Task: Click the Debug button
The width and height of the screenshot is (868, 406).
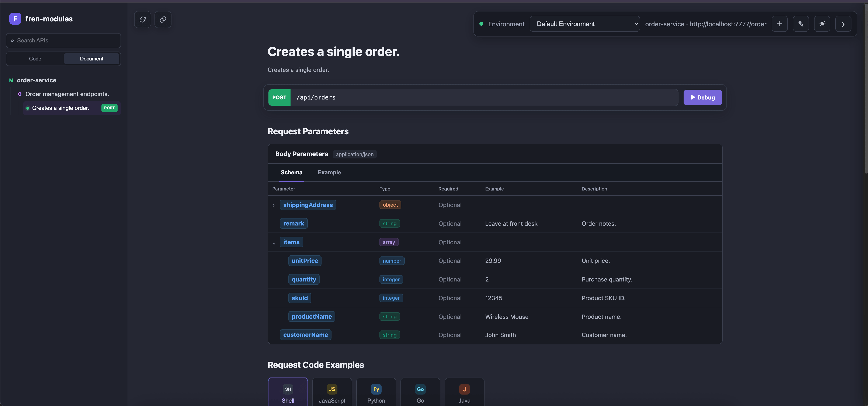Action: (702, 97)
